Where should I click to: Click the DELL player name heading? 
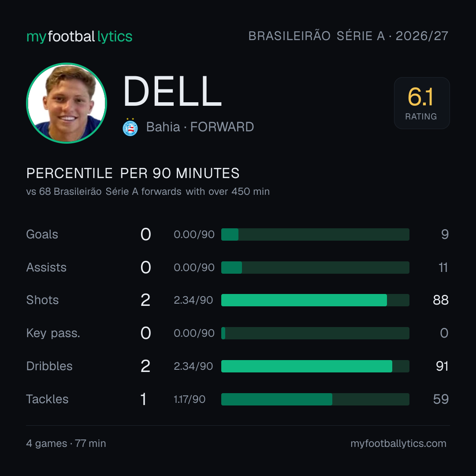172,91
